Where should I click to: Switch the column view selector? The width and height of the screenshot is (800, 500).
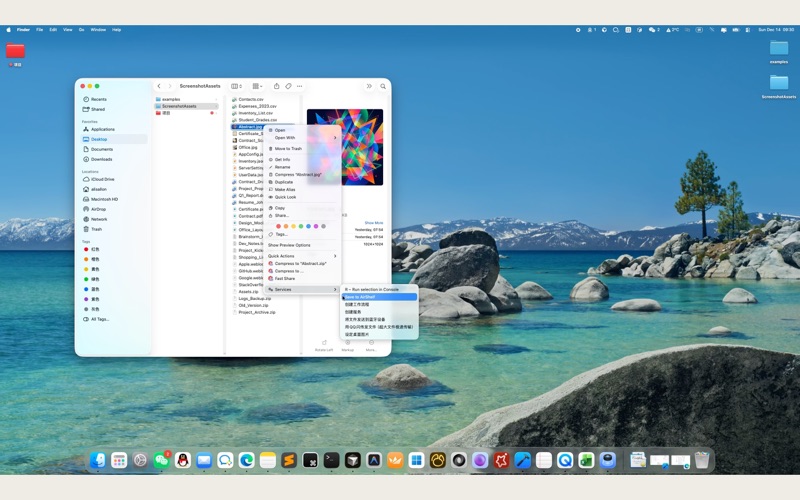click(236, 86)
